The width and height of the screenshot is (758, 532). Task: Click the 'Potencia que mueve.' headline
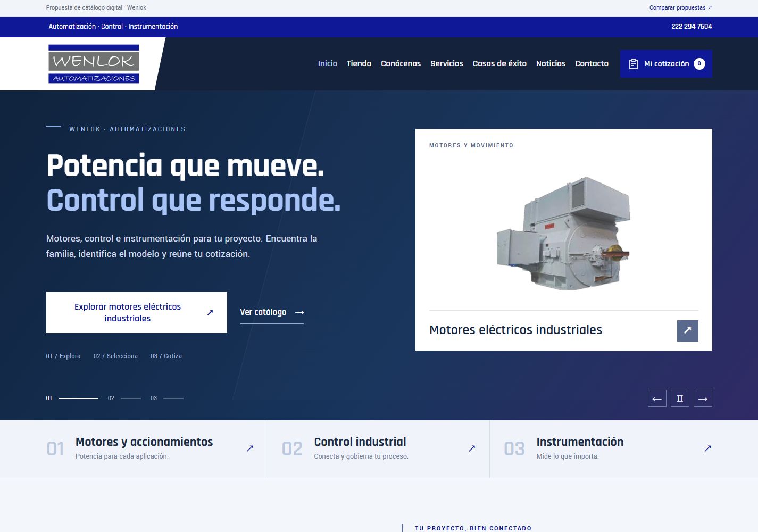[x=185, y=165]
